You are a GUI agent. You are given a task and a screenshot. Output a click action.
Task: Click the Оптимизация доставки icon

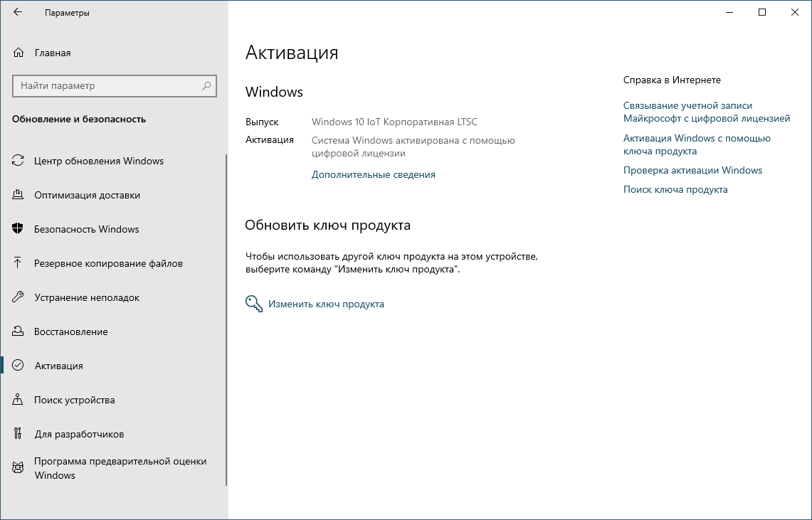click(x=18, y=194)
